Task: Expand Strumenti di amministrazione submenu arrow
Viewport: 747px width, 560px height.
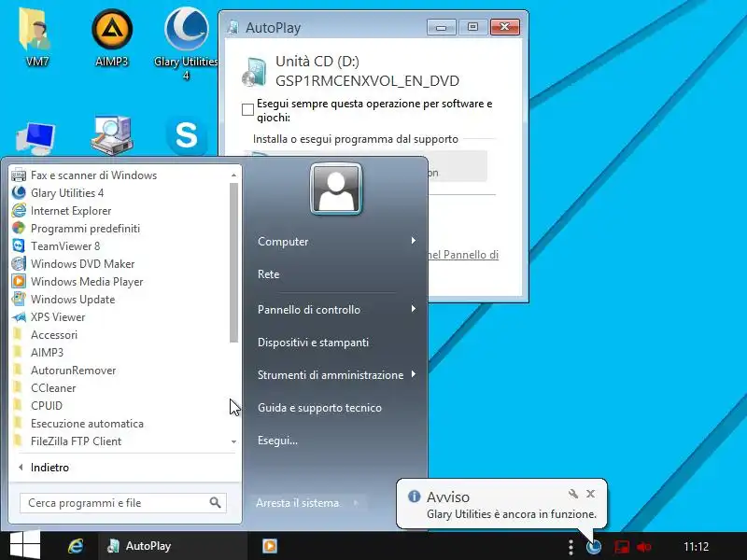Action: pos(414,374)
